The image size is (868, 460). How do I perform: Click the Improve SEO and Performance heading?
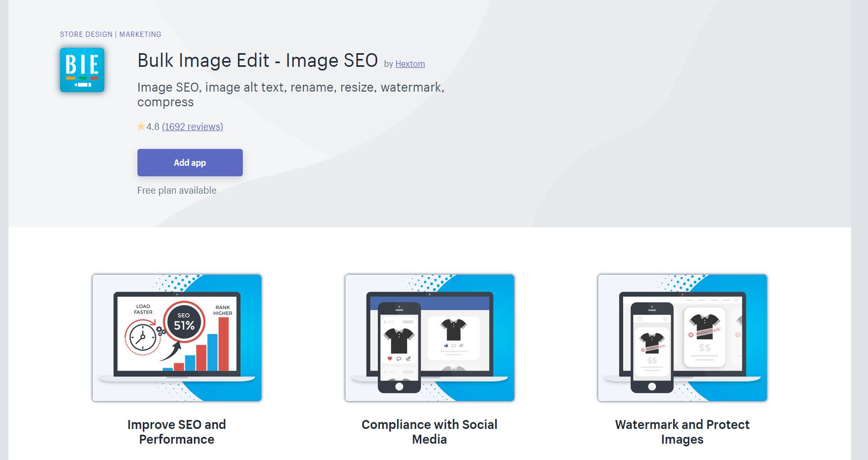pos(177,432)
